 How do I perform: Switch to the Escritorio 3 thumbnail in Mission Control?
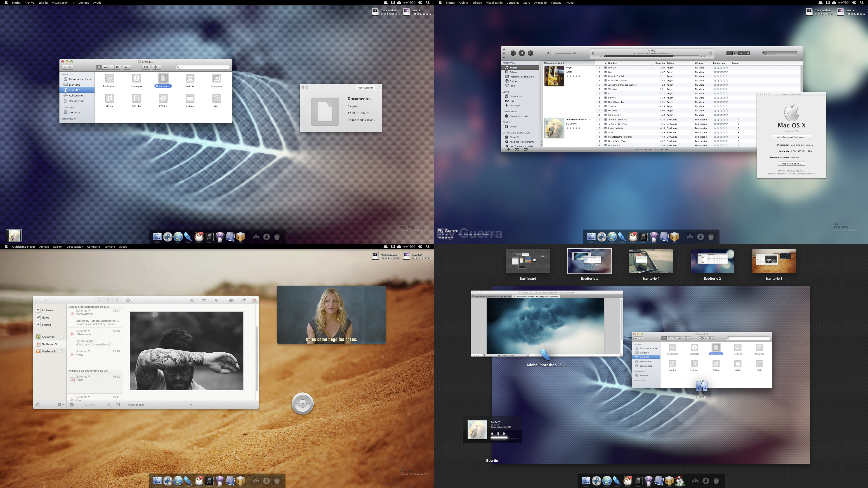pyautogui.click(x=774, y=261)
